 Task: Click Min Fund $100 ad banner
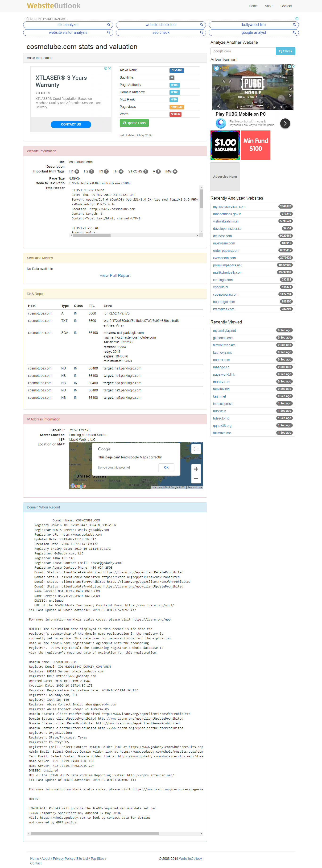pyautogui.click(x=256, y=145)
